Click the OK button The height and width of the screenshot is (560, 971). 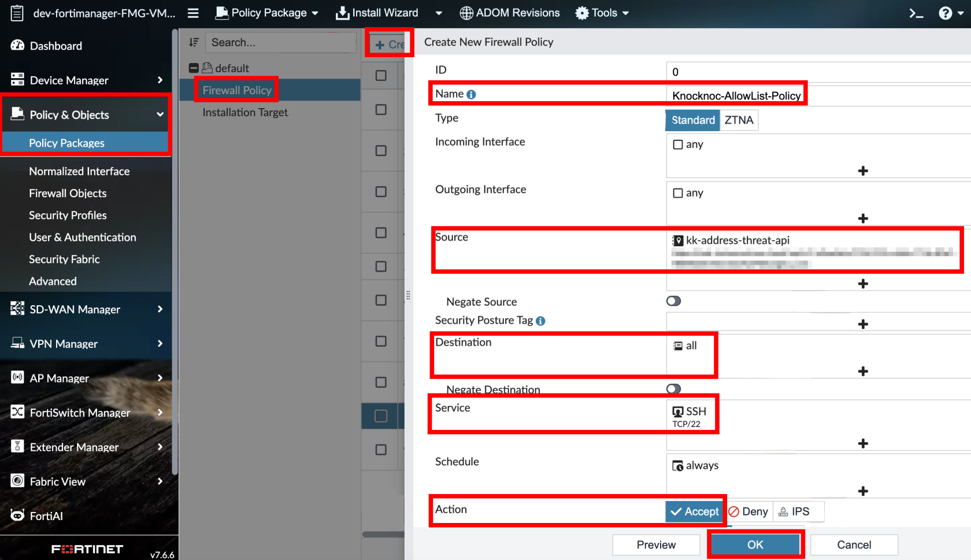[755, 544]
